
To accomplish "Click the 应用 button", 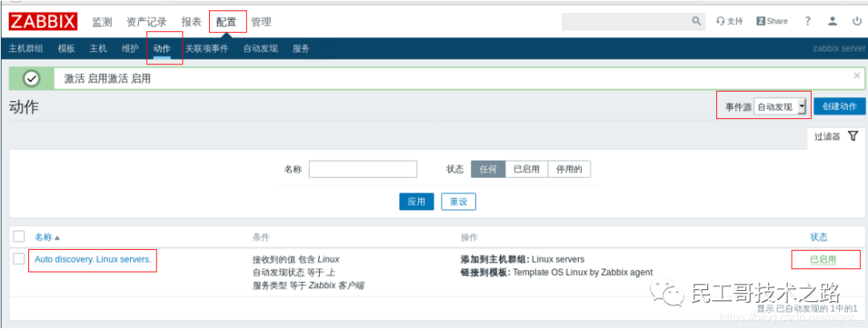I will [x=416, y=202].
